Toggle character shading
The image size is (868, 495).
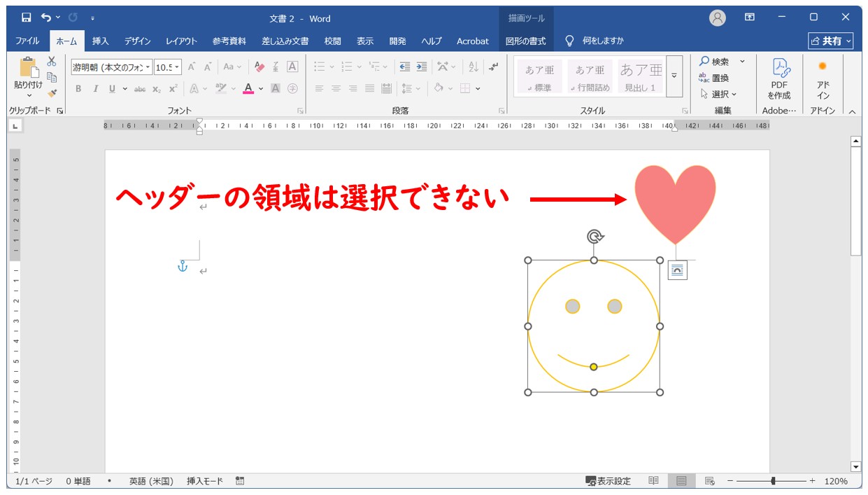pos(276,88)
